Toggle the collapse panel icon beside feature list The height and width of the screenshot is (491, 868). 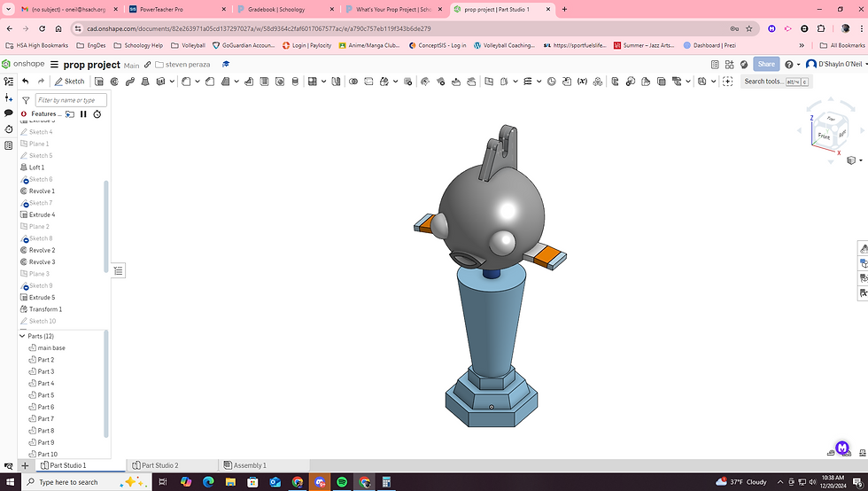point(118,270)
